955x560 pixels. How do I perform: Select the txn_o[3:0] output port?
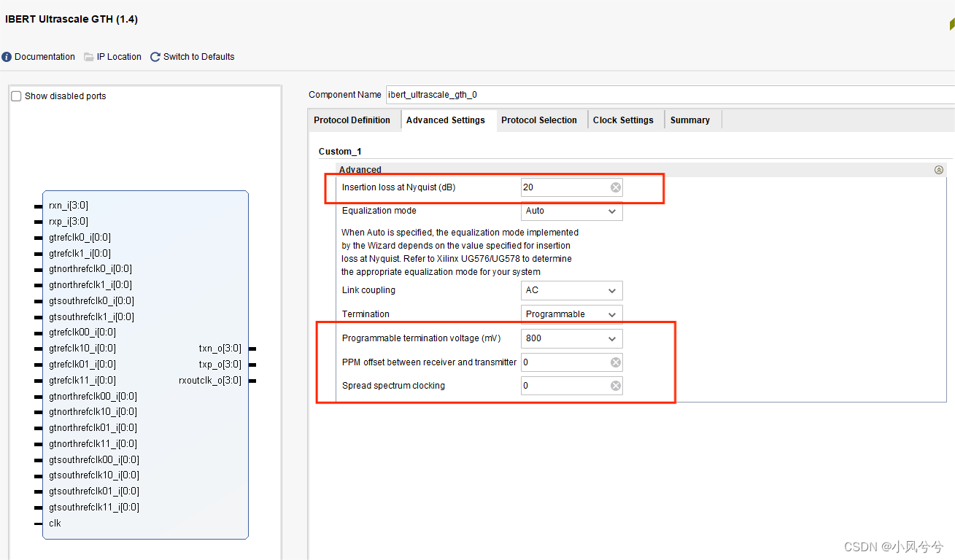(x=220, y=349)
